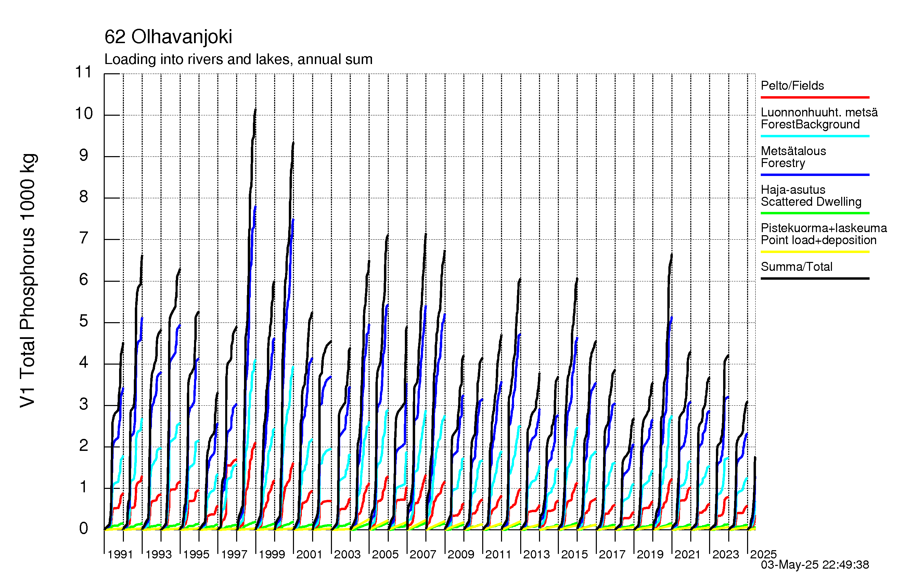Click the x-axis year label 2023
Image resolution: width=924 pixels, height=582 pixels.
[x=726, y=554]
